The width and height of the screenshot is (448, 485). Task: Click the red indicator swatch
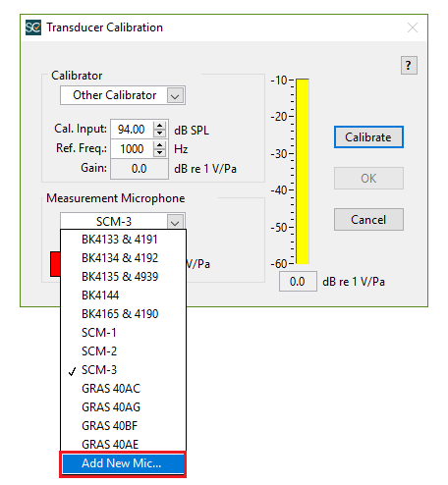pyautogui.click(x=55, y=264)
